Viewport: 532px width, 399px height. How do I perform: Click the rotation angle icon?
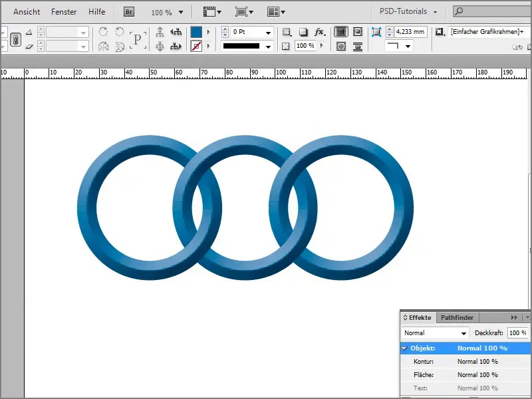pos(29,32)
